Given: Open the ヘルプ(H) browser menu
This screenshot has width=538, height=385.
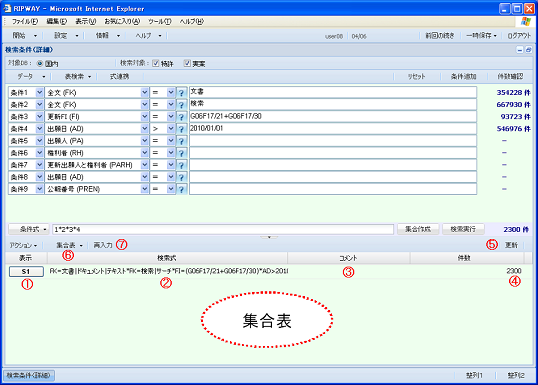Looking at the screenshot, I should click(191, 21).
